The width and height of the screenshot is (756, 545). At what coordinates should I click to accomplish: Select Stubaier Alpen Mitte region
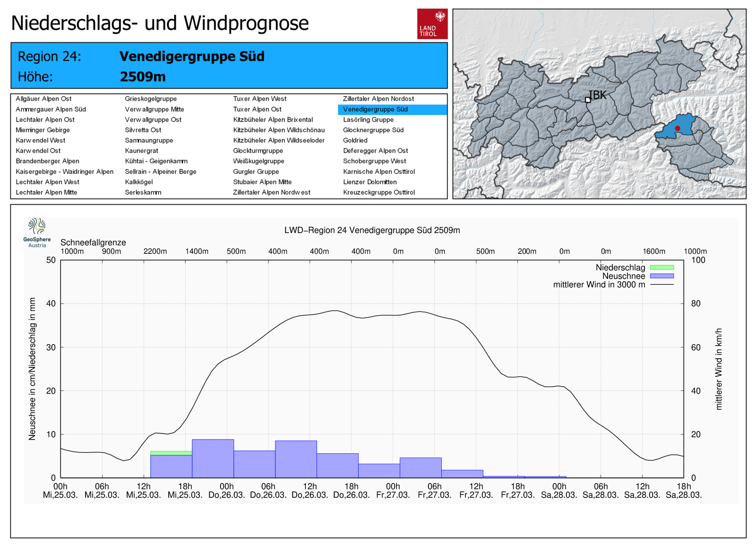click(x=262, y=182)
